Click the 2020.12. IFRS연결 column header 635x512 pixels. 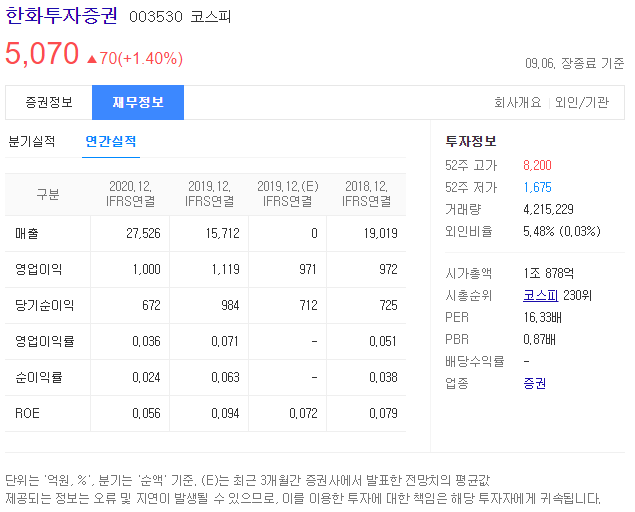[x=130, y=194]
